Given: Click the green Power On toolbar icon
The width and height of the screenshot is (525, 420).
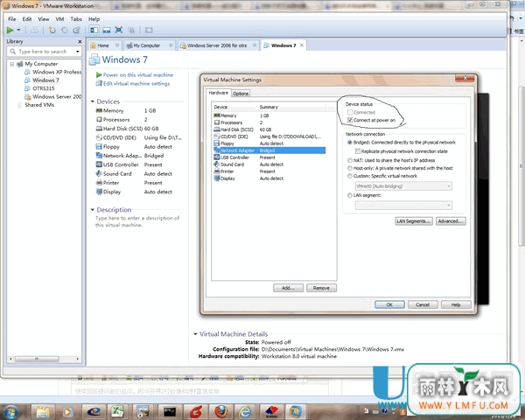Looking at the screenshot, I should (x=10, y=30).
